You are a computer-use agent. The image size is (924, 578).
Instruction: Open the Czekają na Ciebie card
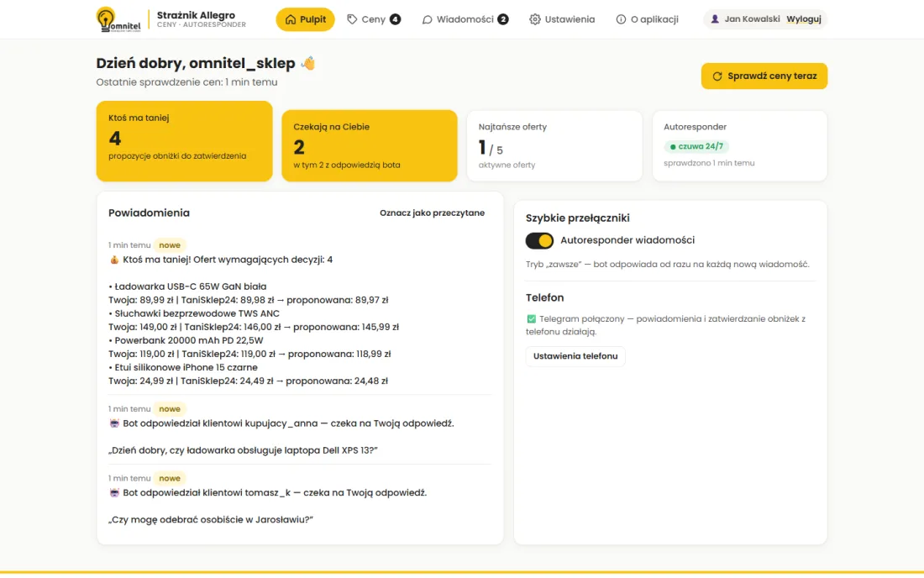370,145
